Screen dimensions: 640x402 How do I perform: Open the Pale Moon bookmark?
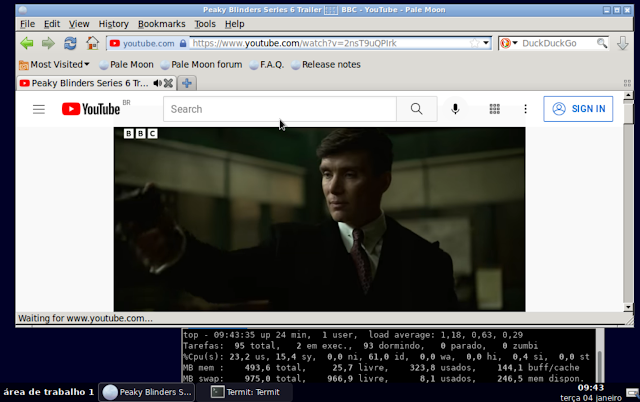pyautogui.click(x=127, y=64)
